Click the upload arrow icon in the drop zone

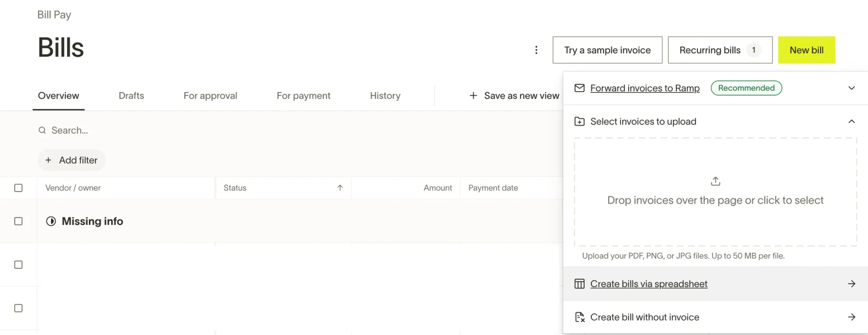pos(715,181)
